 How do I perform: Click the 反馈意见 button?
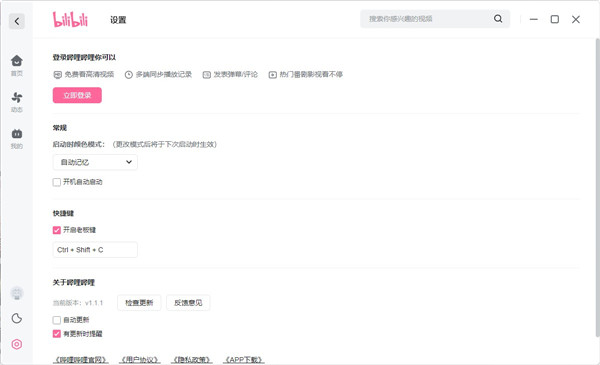(188, 303)
